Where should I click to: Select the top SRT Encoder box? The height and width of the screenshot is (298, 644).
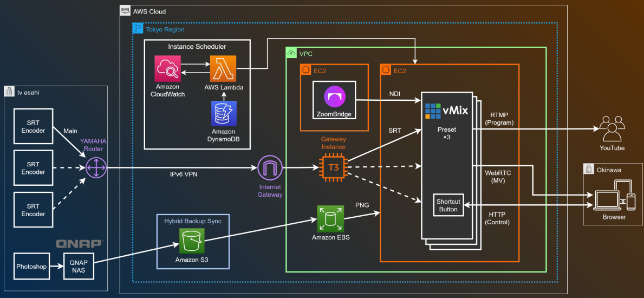pos(33,127)
